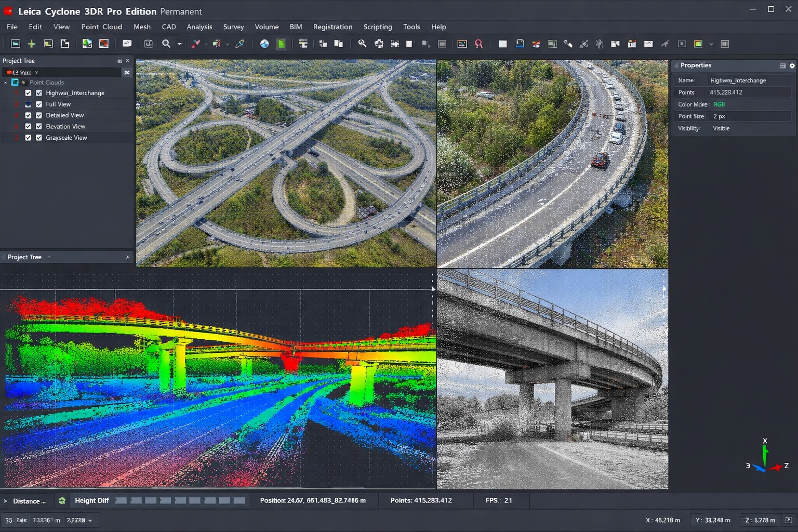Click the green icon beside Height Diff

[62, 501]
